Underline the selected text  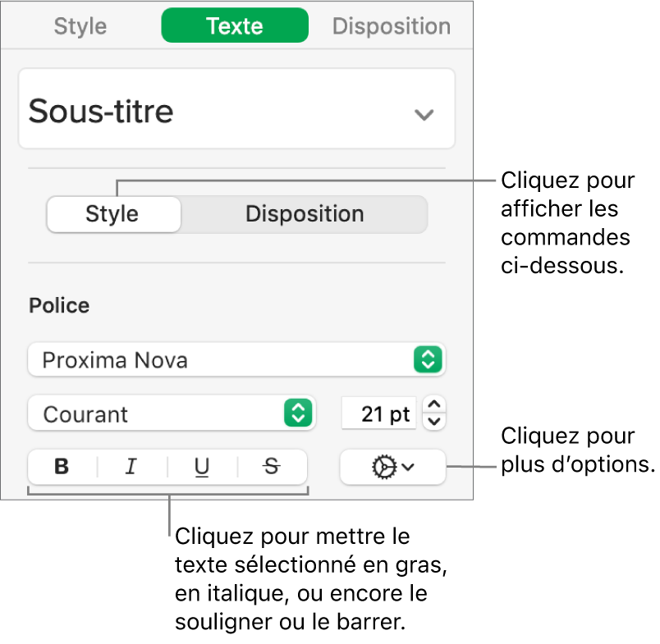202,467
